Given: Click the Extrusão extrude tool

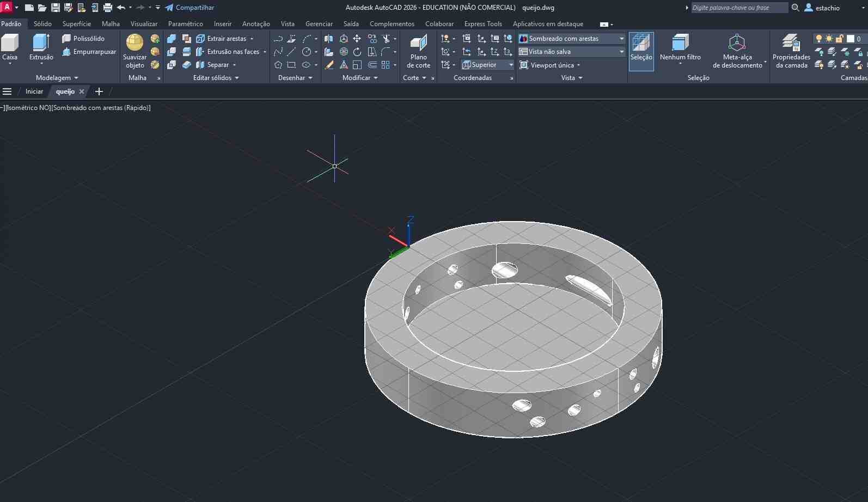Looking at the screenshot, I should (x=41, y=48).
